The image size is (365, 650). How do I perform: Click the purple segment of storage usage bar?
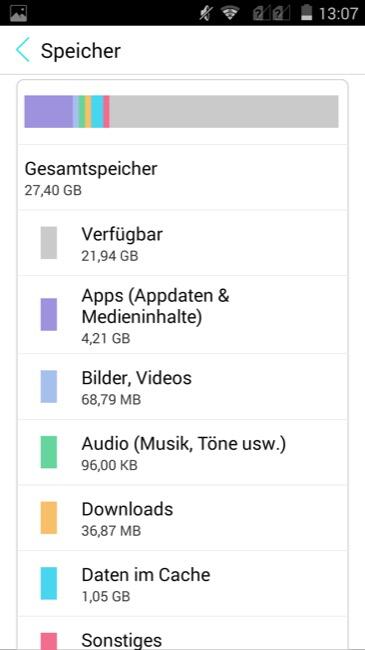tap(49, 112)
